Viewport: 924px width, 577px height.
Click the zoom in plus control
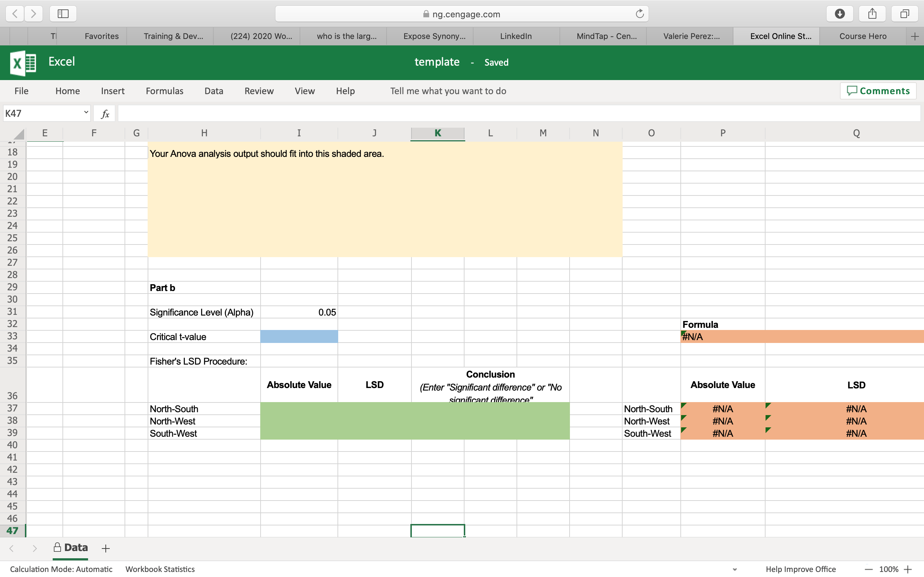(x=908, y=569)
